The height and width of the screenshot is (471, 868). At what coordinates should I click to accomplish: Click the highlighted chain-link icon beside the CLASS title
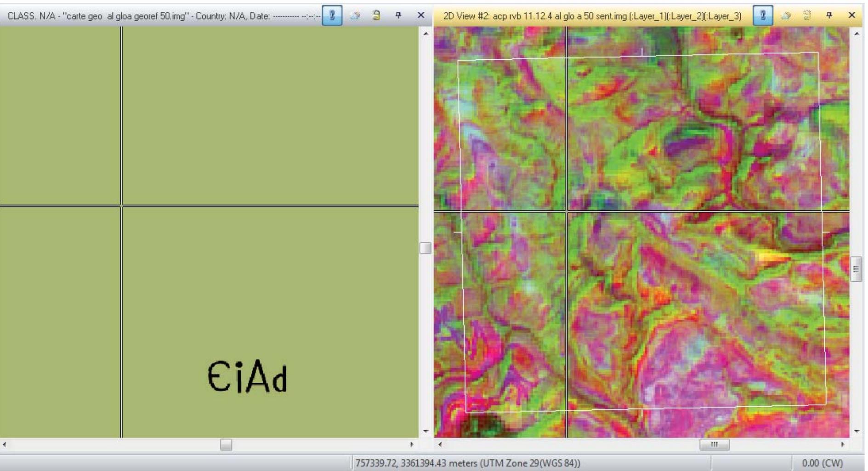coord(332,15)
